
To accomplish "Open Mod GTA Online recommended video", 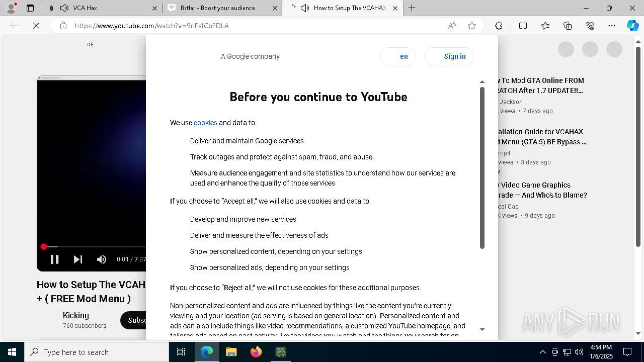I will pyautogui.click(x=541, y=85).
